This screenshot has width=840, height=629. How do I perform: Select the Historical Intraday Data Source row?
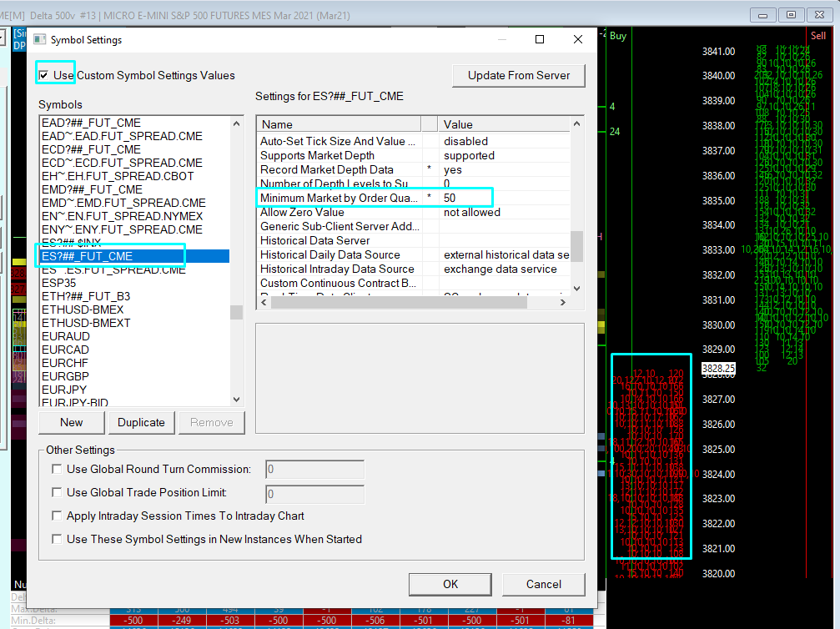click(x=414, y=269)
